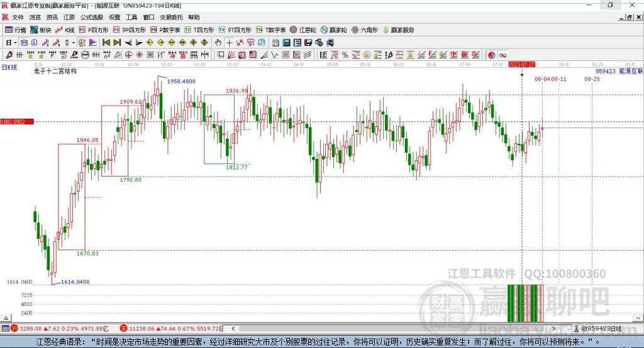Viewport: 644px width, 348px height.
Task: Open the T四方形 tool
Action: coord(199,30)
